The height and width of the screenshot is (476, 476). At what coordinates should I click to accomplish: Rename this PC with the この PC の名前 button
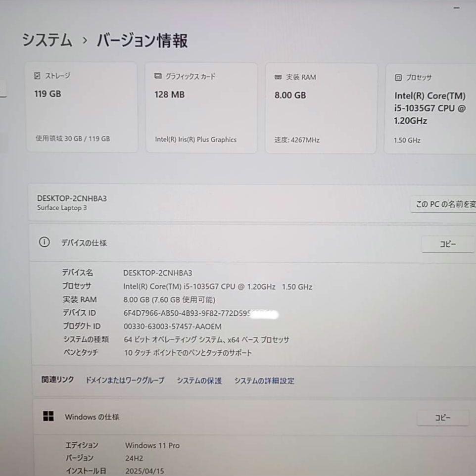coord(443,204)
